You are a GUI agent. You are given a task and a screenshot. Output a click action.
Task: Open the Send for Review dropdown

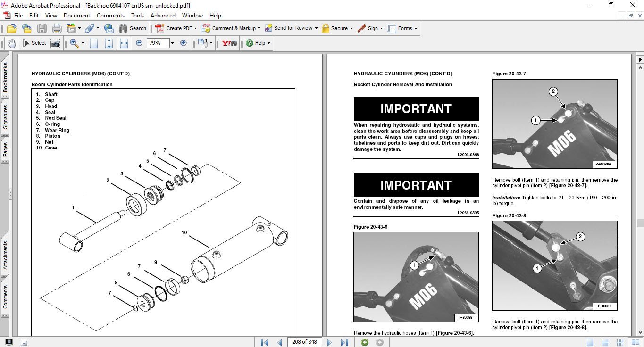[x=290, y=28]
